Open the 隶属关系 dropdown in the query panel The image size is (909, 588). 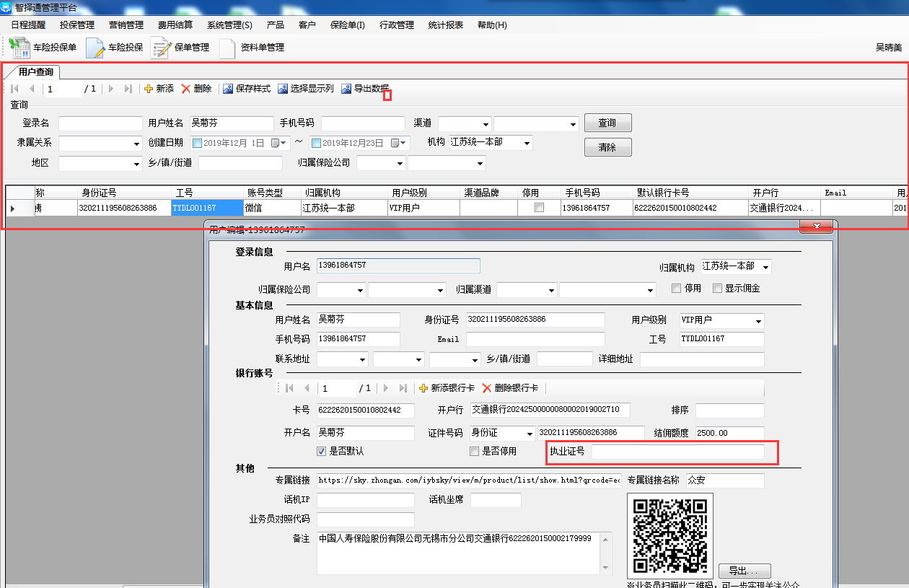137,144
